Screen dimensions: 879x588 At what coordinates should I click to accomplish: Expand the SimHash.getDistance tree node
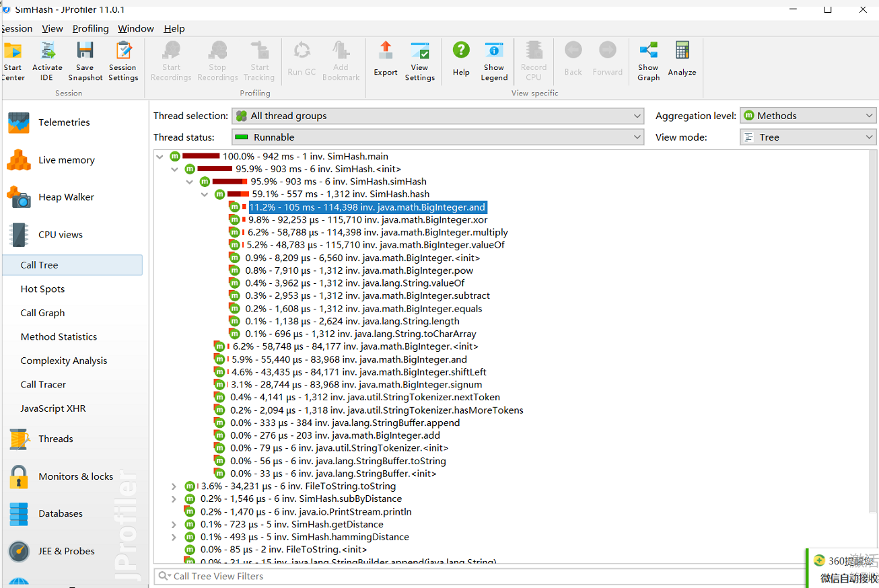click(x=174, y=525)
